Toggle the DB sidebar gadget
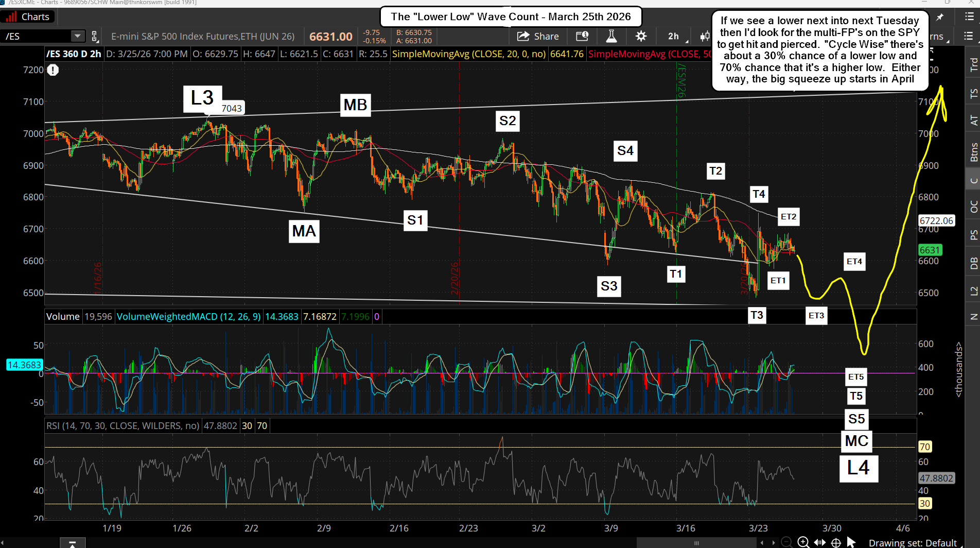This screenshot has width=980, height=548. tap(973, 263)
